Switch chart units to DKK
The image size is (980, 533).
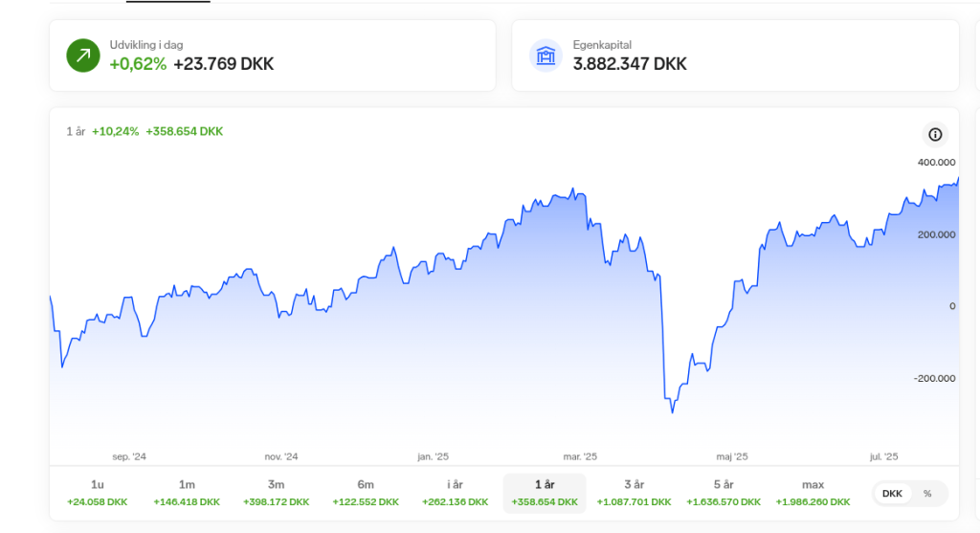point(892,494)
